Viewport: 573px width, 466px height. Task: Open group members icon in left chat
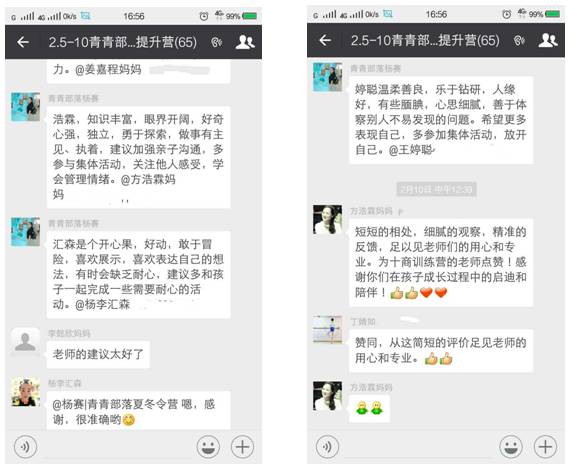click(x=245, y=42)
